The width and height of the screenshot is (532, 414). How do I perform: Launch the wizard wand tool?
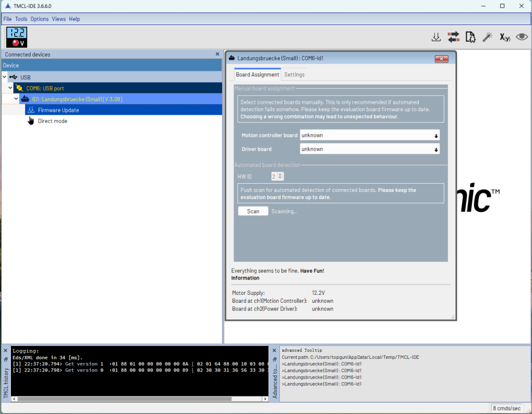click(488, 37)
